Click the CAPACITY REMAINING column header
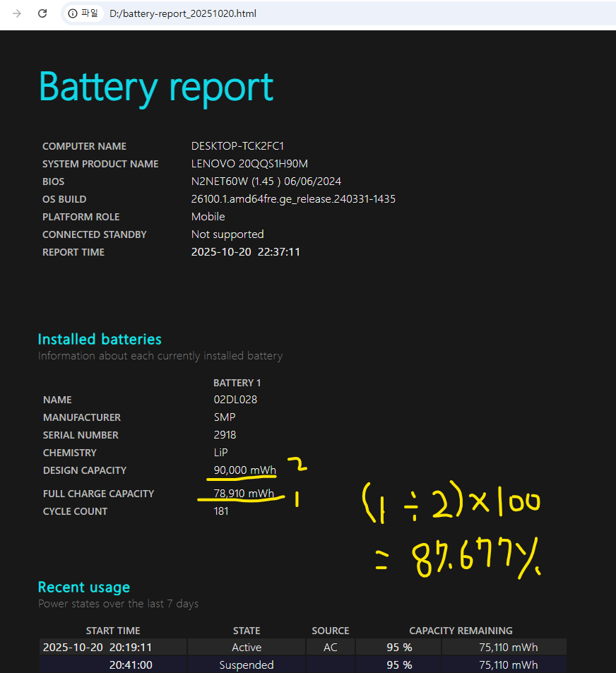Viewport: 616px width, 673px height. [x=461, y=631]
